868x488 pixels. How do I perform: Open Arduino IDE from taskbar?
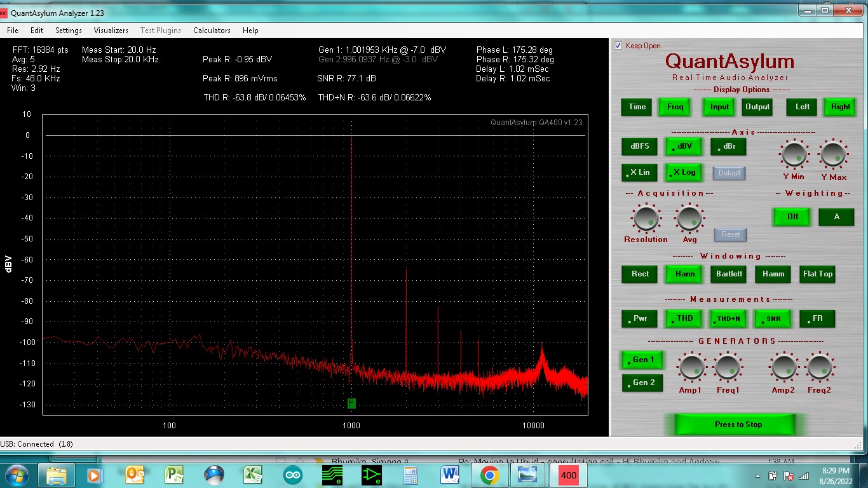292,475
